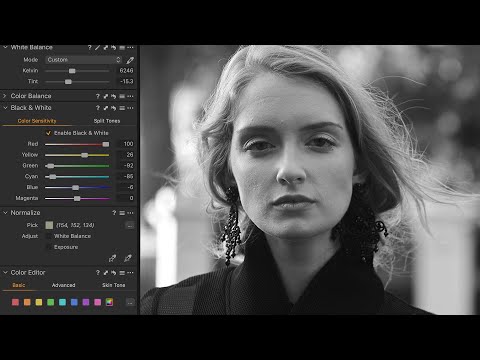Open Normalize presets menu icon
Screen dimensions: 480x360
pos(122,213)
